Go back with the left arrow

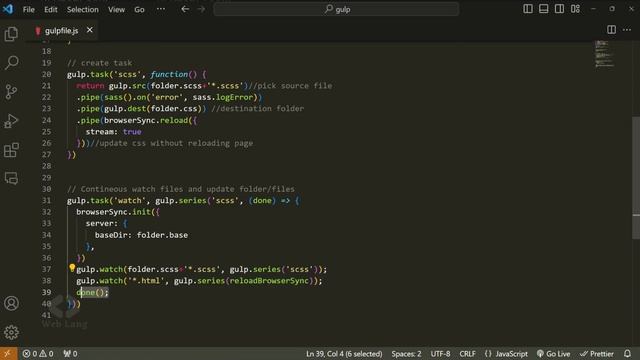(x=185, y=9)
